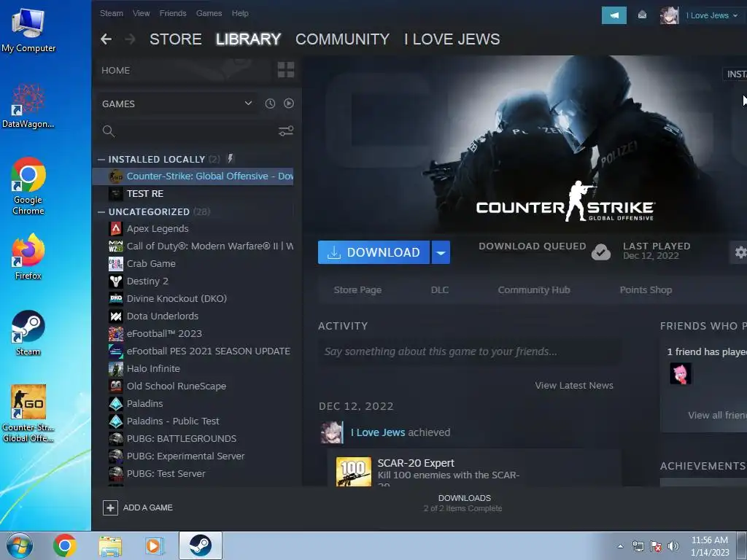The width and height of the screenshot is (747, 560).
Task: Open the DLC link
Action: click(440, 290)
